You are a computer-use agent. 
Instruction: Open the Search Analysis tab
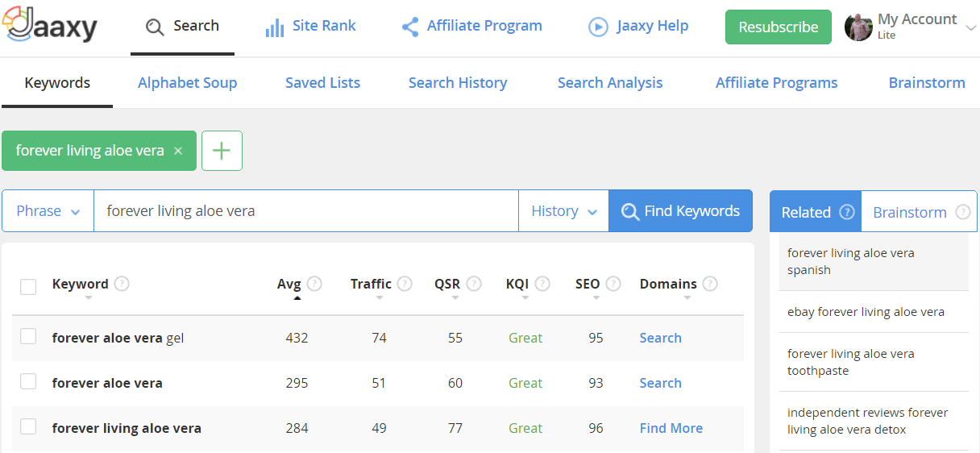610,82
